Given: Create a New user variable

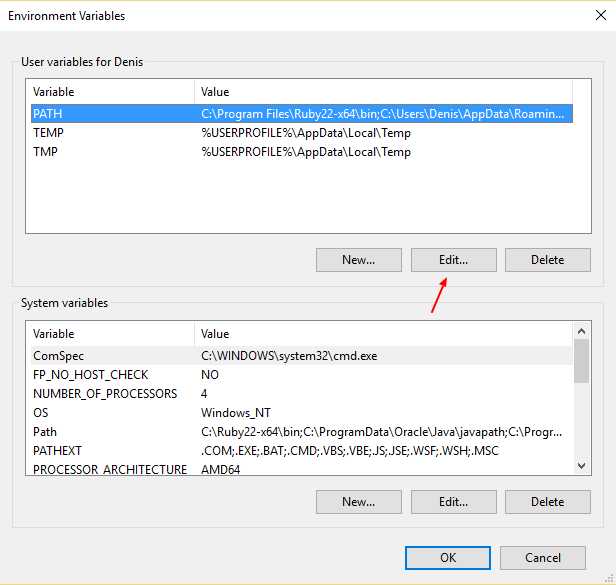Looking at the screenshot, I should click(359, 260).
